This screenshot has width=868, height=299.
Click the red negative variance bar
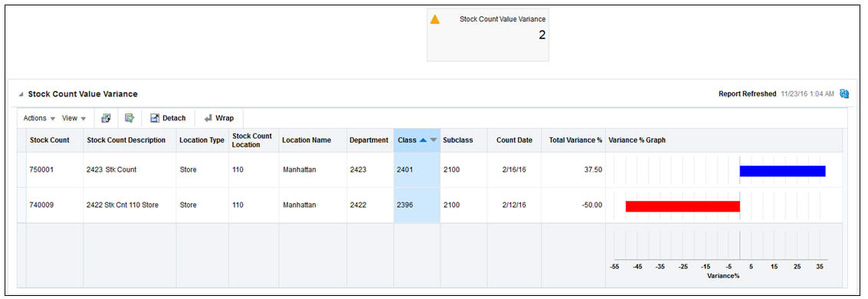pyautogui.click(x=683, y=206)
